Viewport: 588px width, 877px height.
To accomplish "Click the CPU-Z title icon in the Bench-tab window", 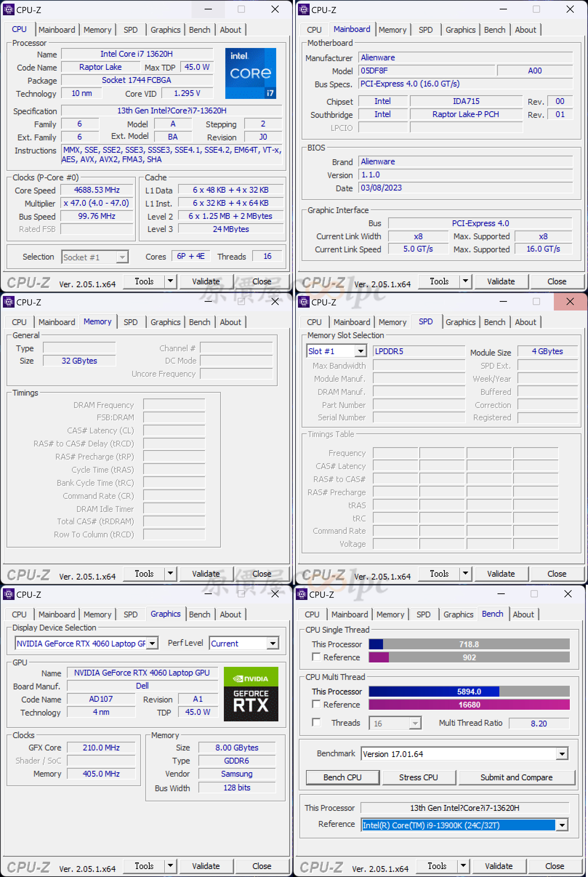I will 301,594.
